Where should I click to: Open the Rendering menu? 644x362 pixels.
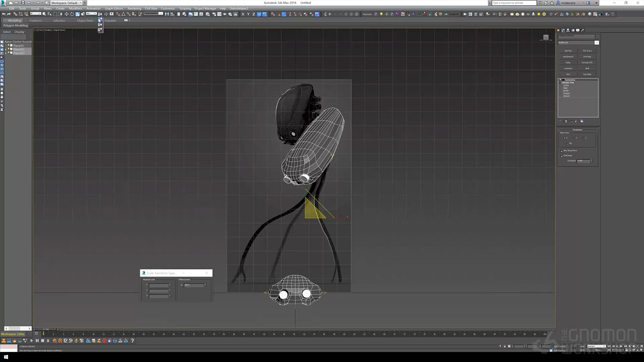tap(134, 9)
